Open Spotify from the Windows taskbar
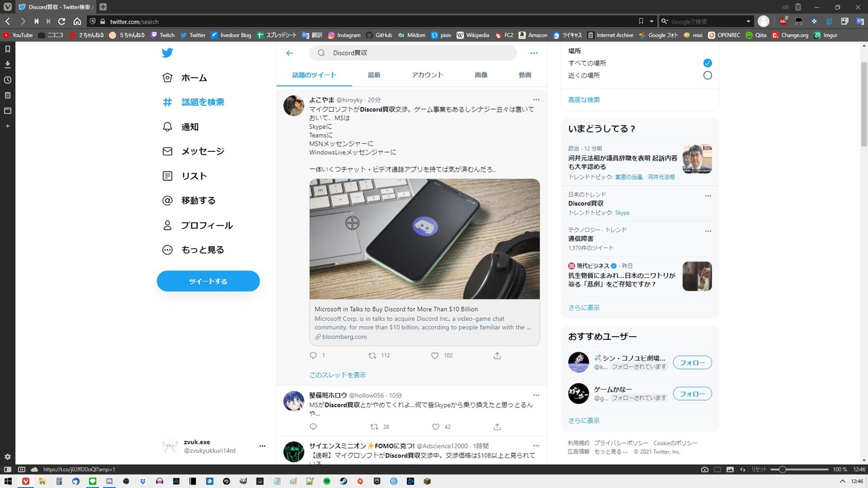This screenshot has height=488, width=868. point(326,481)
